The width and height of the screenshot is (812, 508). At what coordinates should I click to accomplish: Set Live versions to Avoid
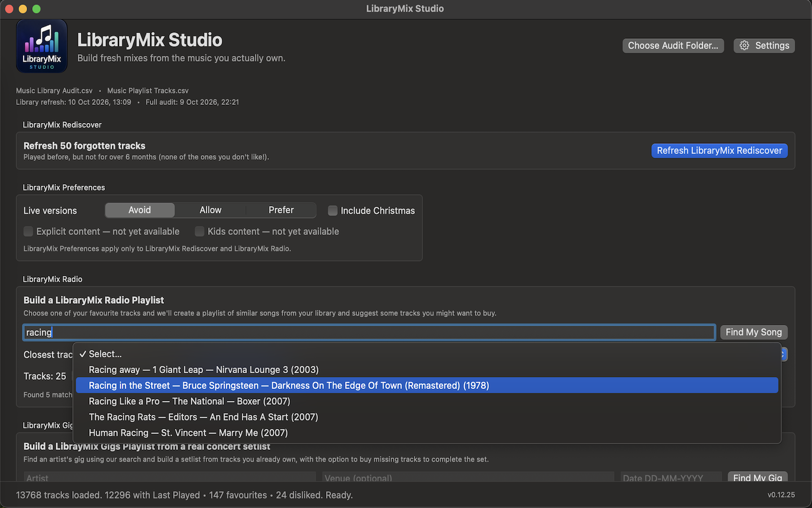pyautogui.click(x=140, y=210)
